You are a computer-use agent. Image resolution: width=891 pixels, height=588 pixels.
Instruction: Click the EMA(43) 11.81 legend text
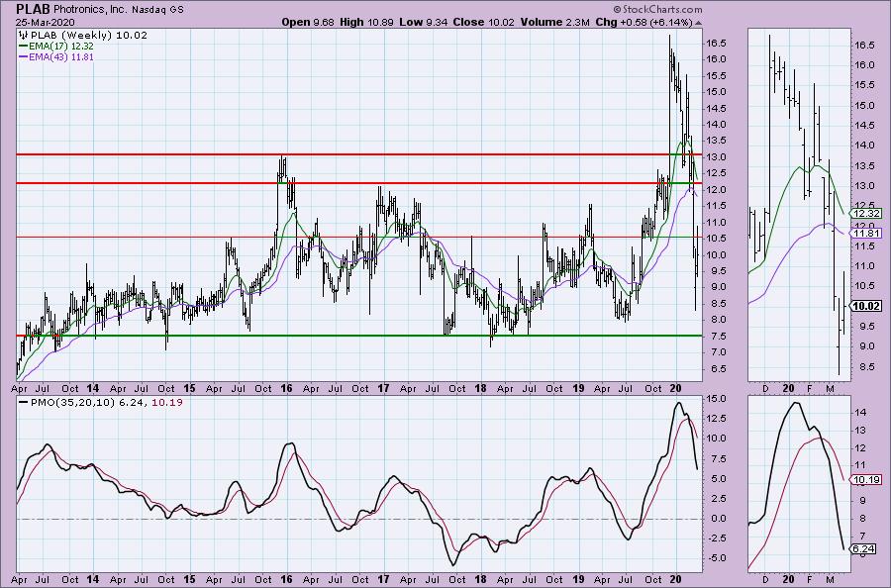click(x=61, y=57)
